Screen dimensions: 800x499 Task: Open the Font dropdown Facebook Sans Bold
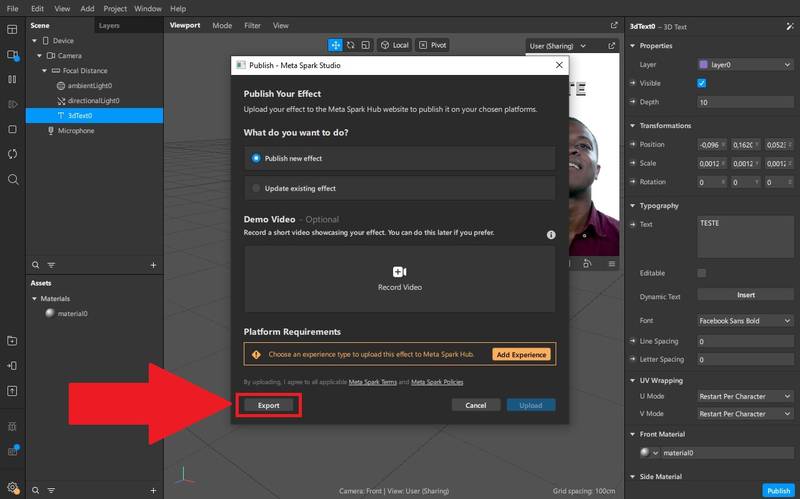(745, 320)
